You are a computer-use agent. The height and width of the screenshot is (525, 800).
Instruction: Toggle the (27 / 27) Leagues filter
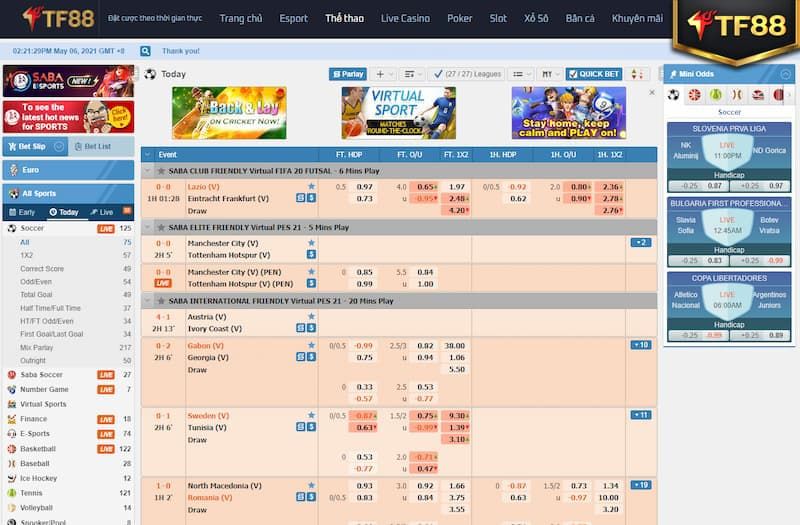click(466, 74)
